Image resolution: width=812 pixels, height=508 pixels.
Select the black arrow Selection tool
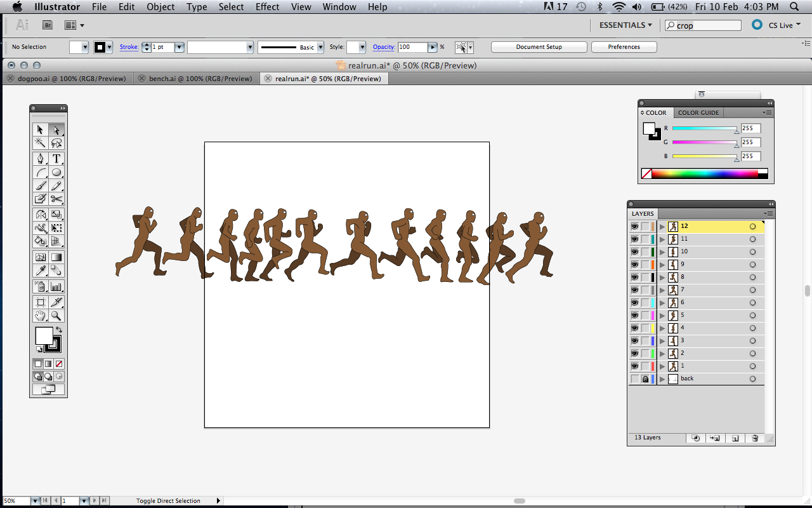click(41, 130)
